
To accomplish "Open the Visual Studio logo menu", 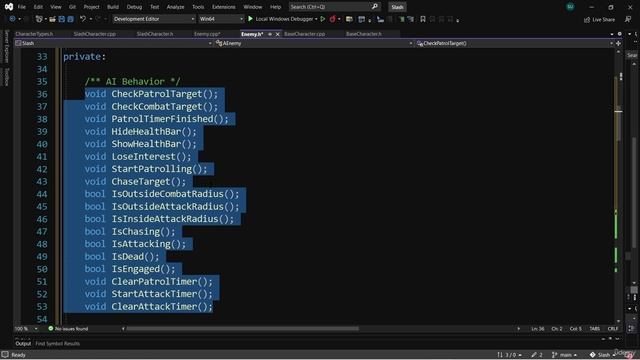I will point(9,7).
